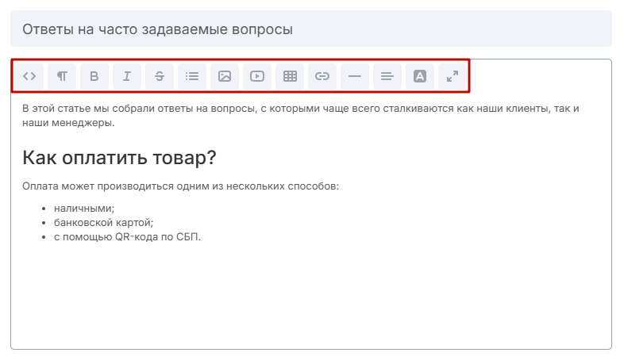Open the list options button
This screenshot has height=364, width=624.
(x=192, y=76)
